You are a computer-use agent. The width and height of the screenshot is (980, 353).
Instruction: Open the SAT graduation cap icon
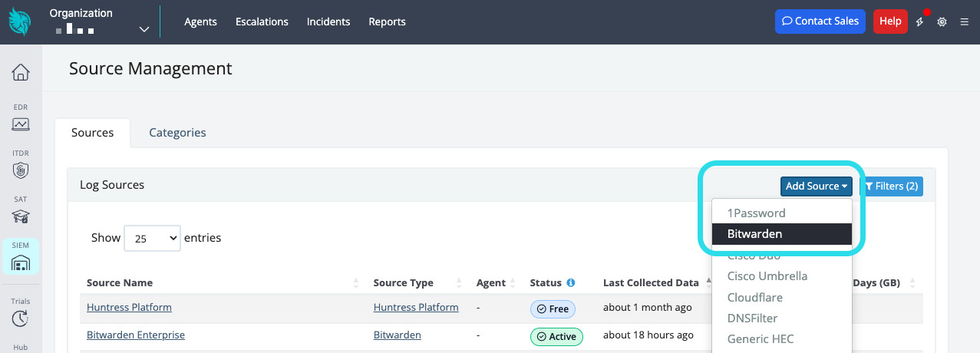(x=21, y=216)
